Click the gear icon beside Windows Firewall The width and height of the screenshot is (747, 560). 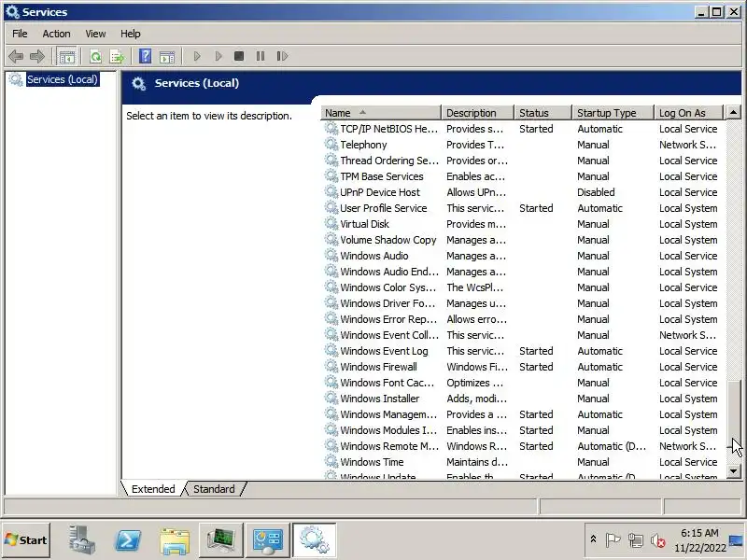[331, 366]
